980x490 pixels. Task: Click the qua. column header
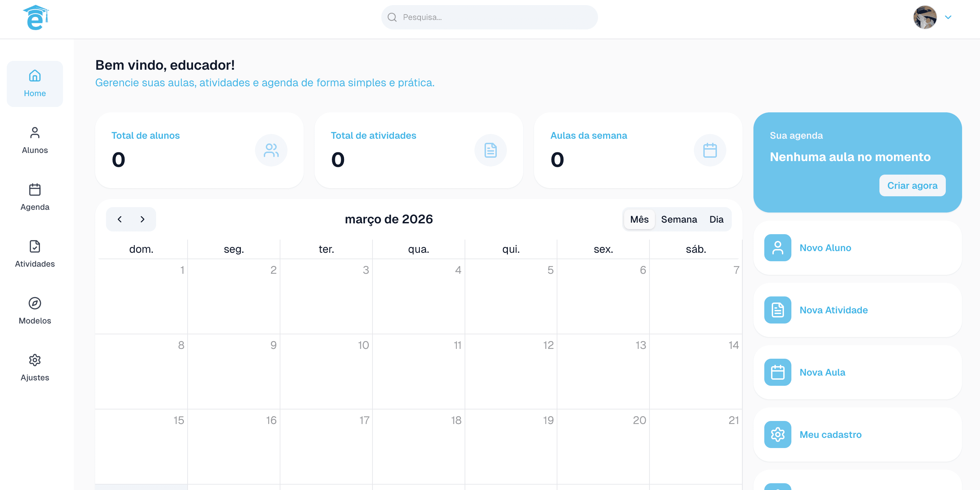(419, 249)
